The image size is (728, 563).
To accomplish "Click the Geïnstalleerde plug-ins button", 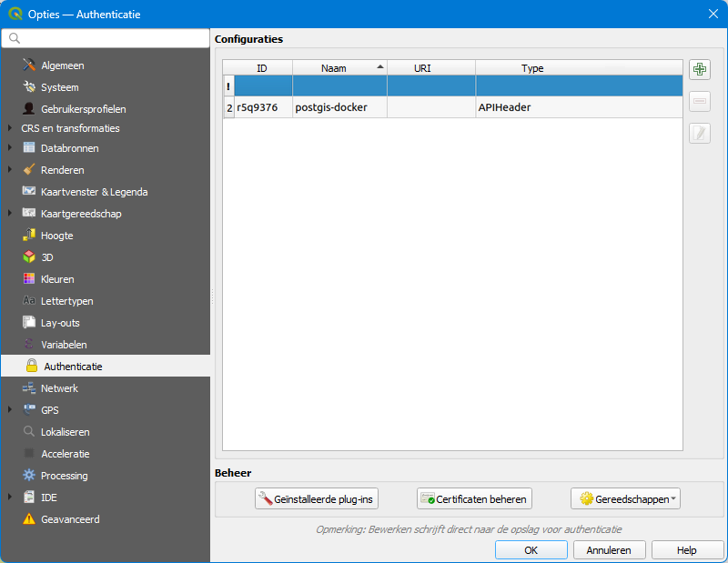I will (316, 498).
